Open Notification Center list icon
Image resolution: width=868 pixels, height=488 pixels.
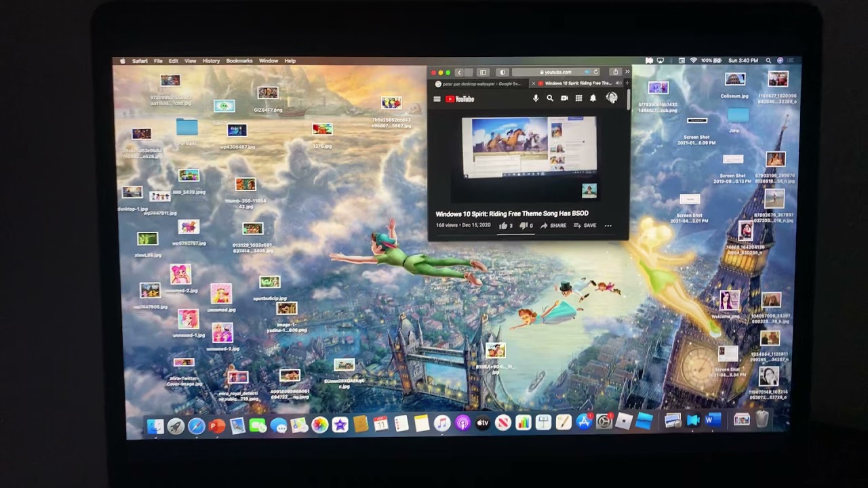[x=791, y=60]
